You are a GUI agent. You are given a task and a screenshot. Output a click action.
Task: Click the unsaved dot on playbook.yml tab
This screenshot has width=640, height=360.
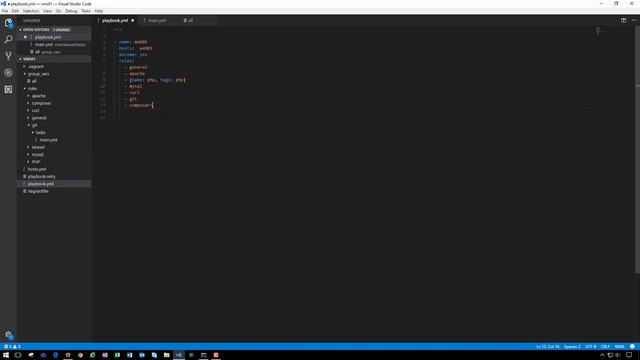pyautogui.click(x=133, y=20)
